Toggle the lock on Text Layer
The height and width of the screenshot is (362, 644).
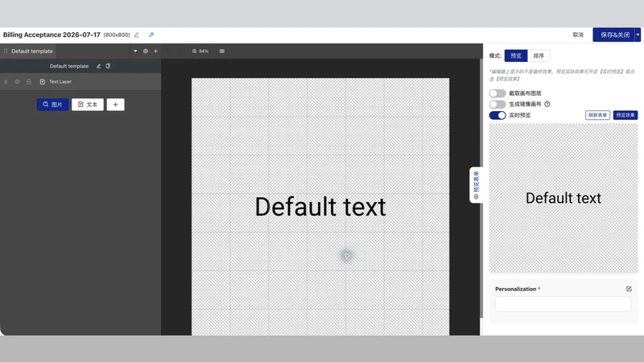click(x=29, y=82)
